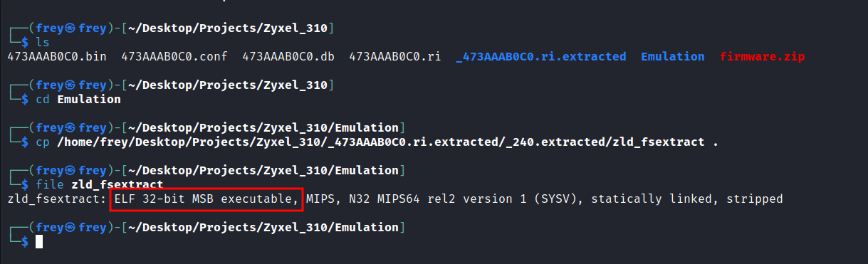Viewport: 868px width, 264px height.
Task: Click the 'stripped' word in file output
Action: coord(755,199)
